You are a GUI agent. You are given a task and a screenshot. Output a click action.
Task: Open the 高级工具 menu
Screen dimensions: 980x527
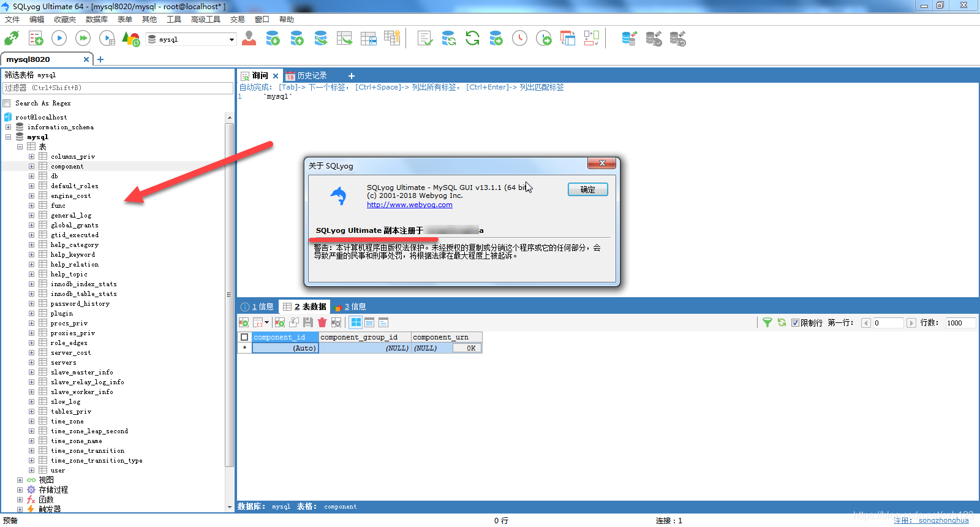206,20
